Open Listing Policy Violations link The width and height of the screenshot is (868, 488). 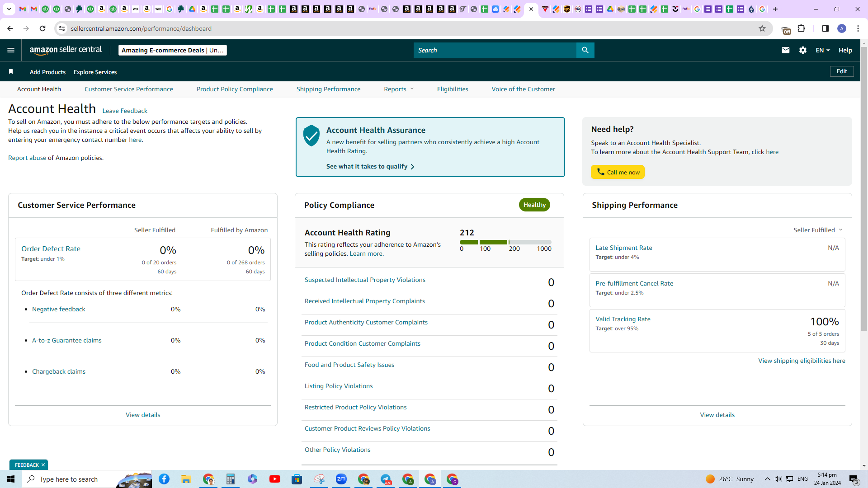click(x=339, y=386)
